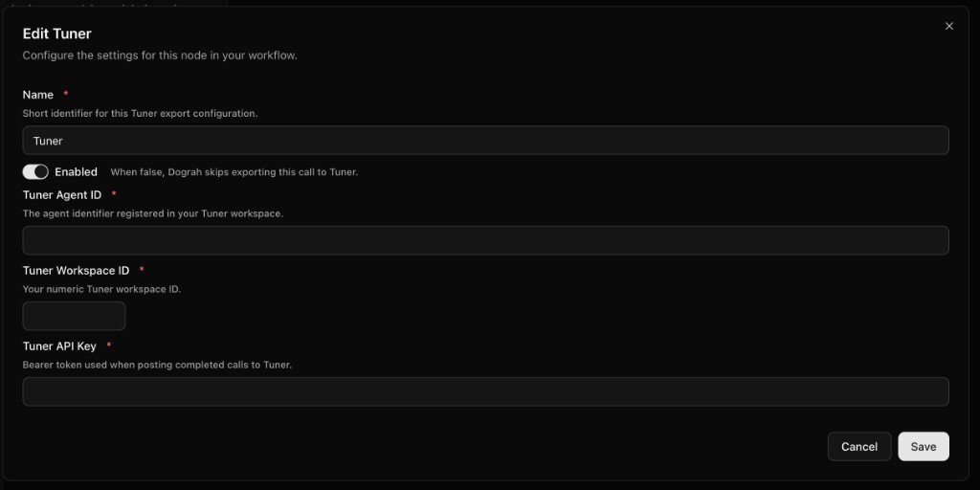Focus the Tuner Workspace ID numeric box
Image resolution: width=980 pixels, height=490 pixels.
[74, 316]
